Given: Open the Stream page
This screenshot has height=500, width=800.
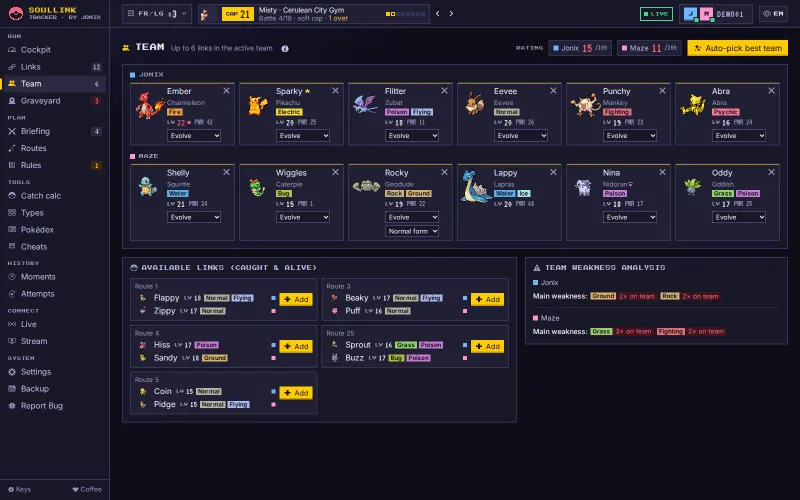Looking at the screenshot, I should pyautogui.click(x=53, y=341).
